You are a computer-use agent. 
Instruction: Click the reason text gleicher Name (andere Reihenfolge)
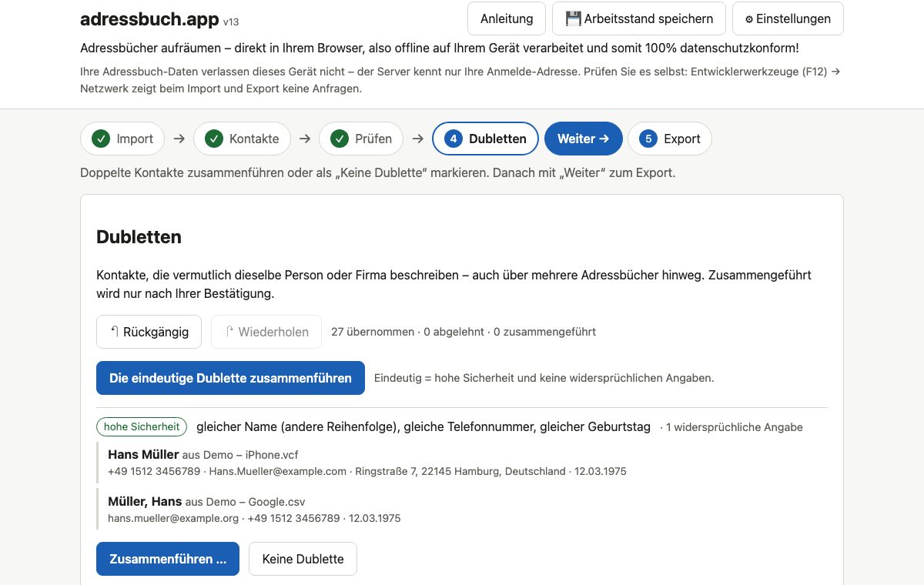tap(296, 426)
